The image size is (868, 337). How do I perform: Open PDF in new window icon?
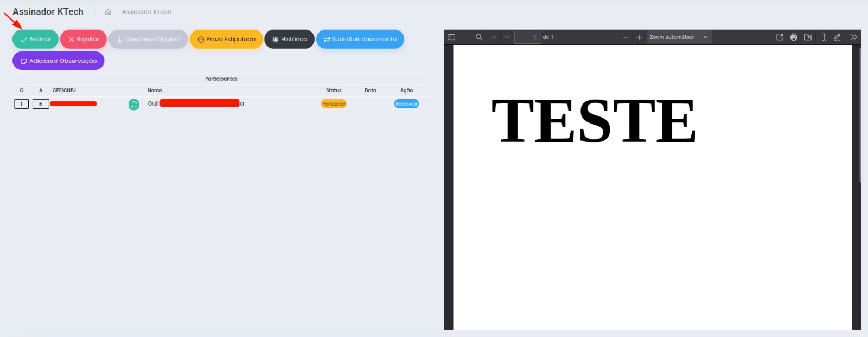[x=780, y=37]
